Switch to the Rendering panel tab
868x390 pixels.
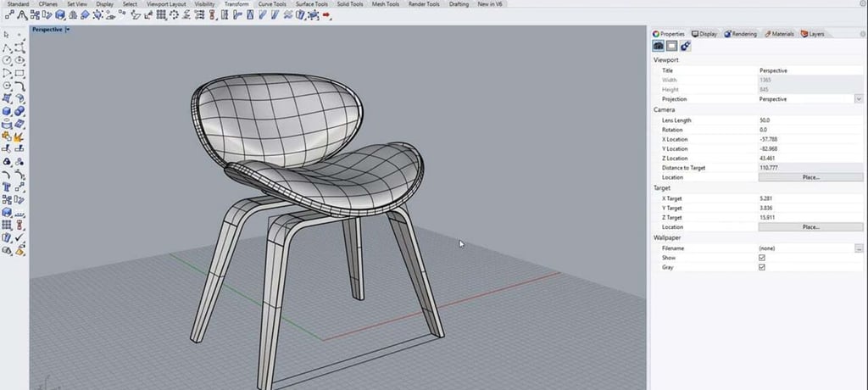click(x=740, y=34)
